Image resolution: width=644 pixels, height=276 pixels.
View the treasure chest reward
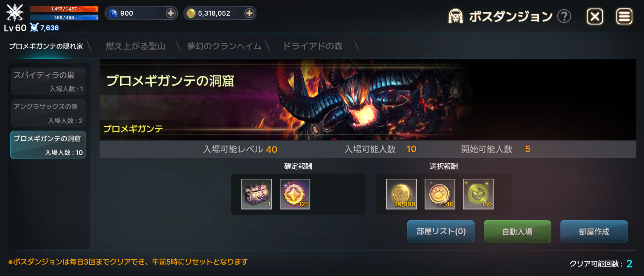click(256, 194)
